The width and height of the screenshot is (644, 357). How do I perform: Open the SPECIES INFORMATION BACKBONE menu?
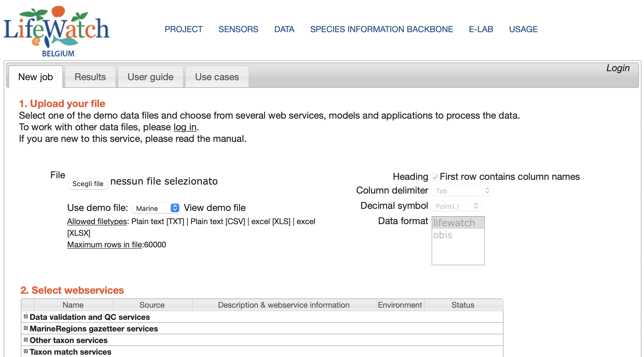click(x=382, y=29)
